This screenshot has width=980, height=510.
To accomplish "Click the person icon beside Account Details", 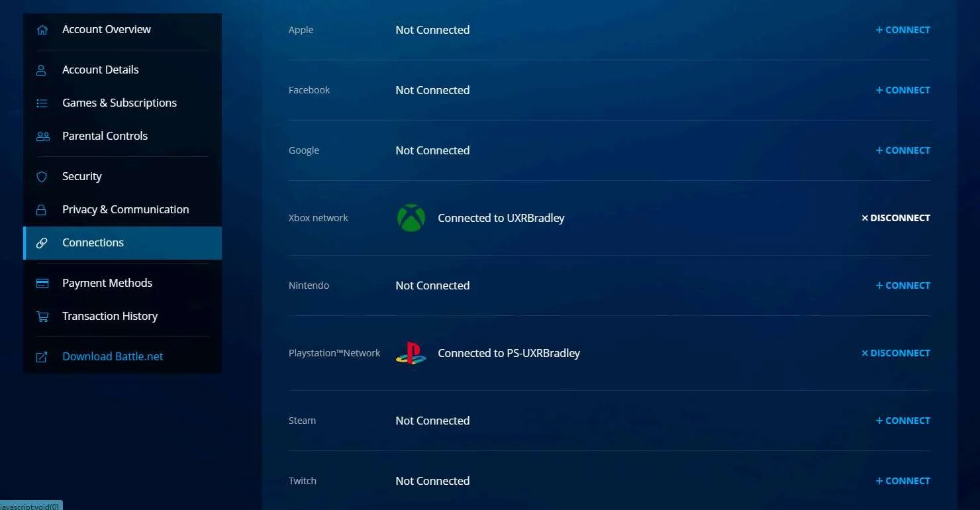I will click(x=41, y=70).
